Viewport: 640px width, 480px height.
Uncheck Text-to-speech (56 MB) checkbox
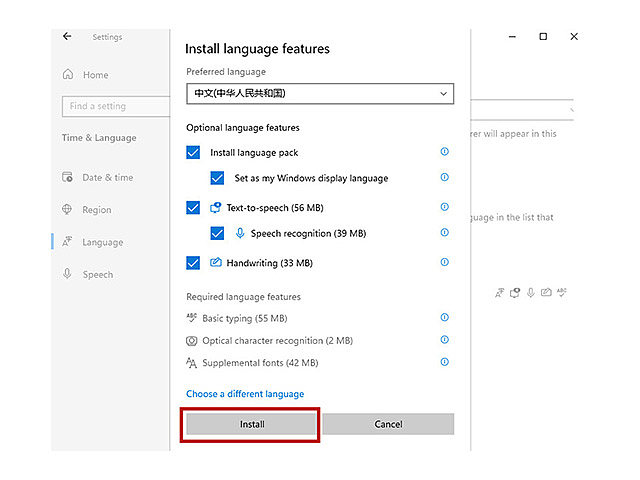coord(193,208)
